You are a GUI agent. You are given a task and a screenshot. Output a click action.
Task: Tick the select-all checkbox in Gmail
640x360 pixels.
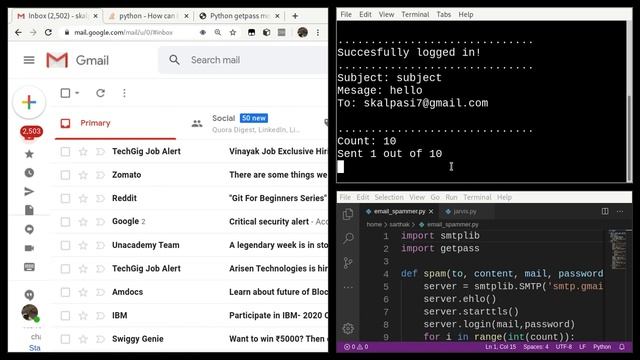pyautogui.click(x=65, y=93)
